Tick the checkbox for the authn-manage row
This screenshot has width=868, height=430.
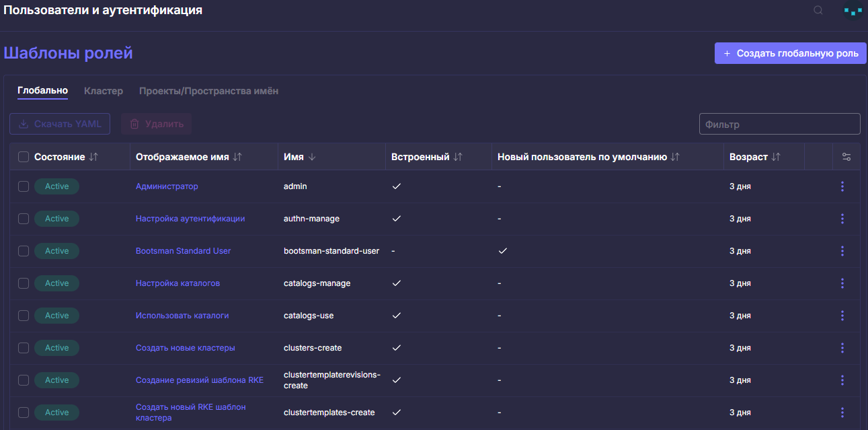click(24, 219)
